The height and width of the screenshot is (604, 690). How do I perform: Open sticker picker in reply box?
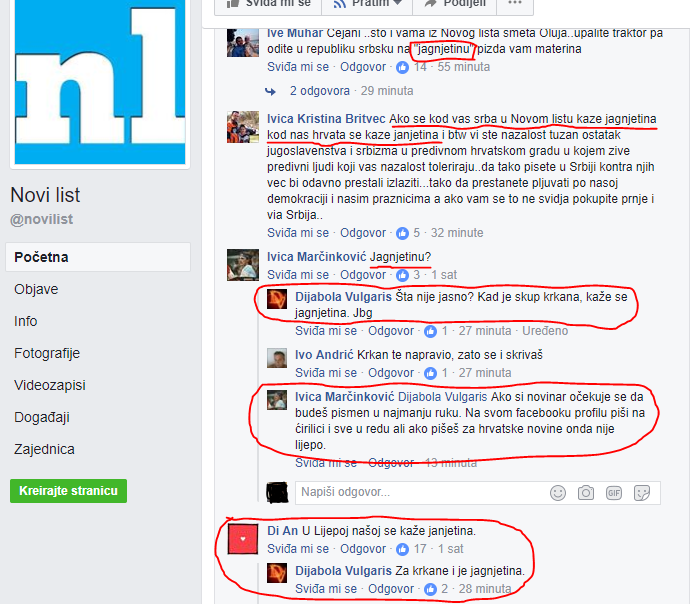pos(642,493)
